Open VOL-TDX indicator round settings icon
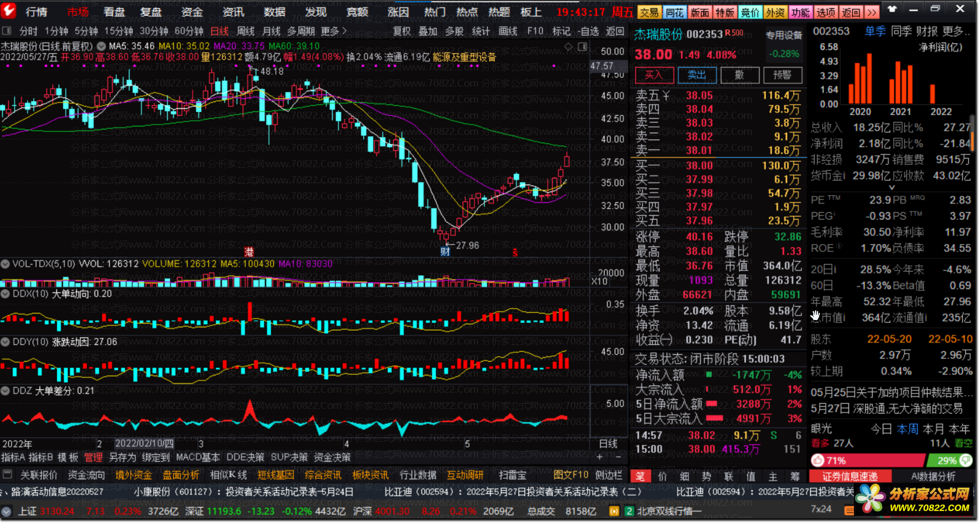The height and width of the screenshot is (523, 980). tap(5, 263)
